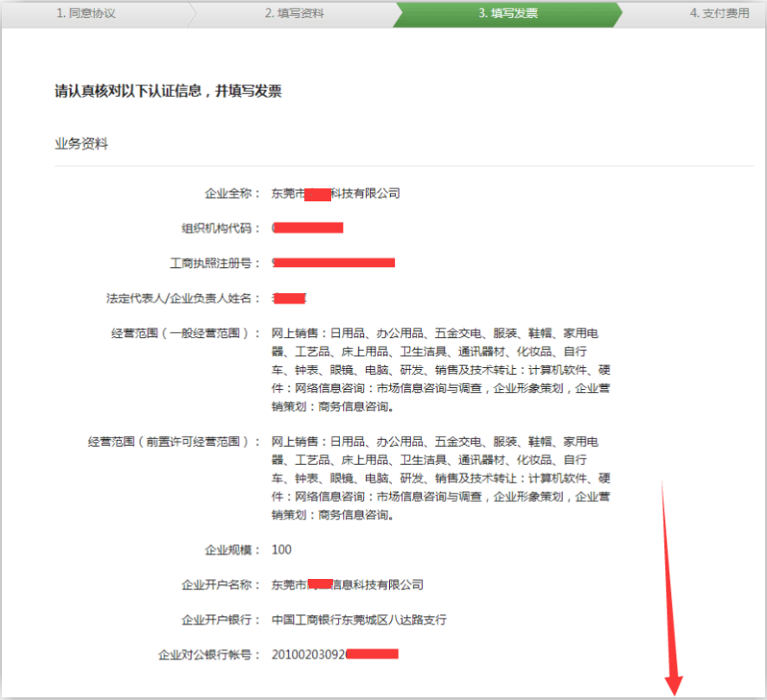767x700 pixels.
Task: Select the general business scope description text
Action: pyautogui.click(x=441, y=370)
